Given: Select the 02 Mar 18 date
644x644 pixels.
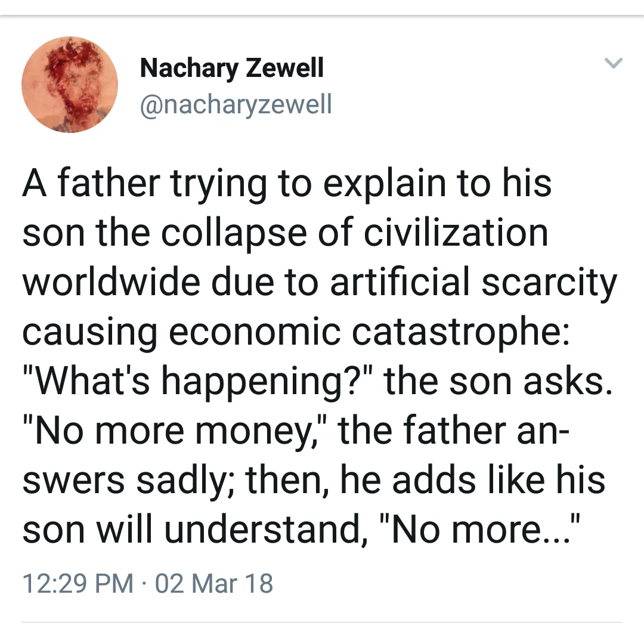Looking at the screenshot, I should pyautogui.click(x=214, y=583).
